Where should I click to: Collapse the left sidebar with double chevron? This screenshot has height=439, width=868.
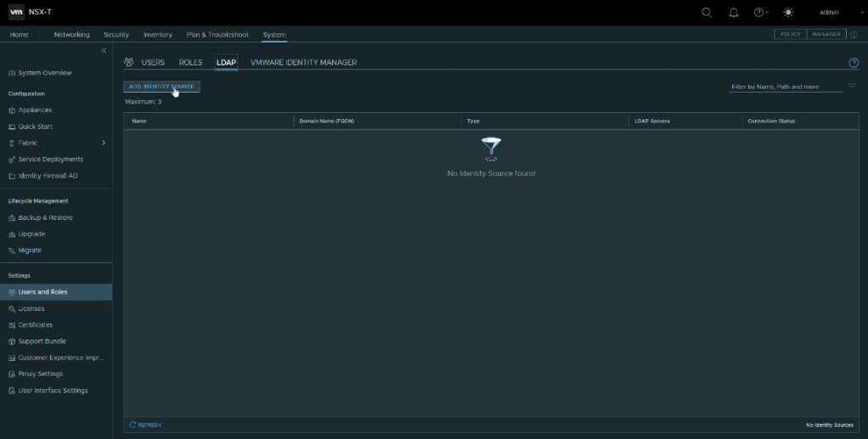tap(104, 52)
